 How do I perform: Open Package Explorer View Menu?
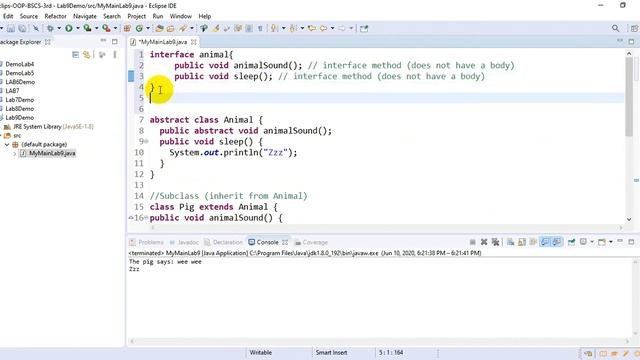coord(115,54)
